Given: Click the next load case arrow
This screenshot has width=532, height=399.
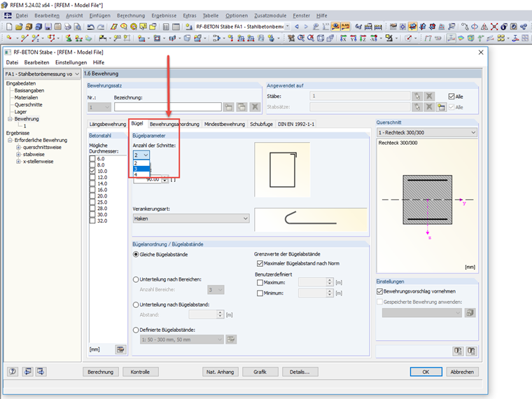Looking at the screenshot, I should coord(306,27).
